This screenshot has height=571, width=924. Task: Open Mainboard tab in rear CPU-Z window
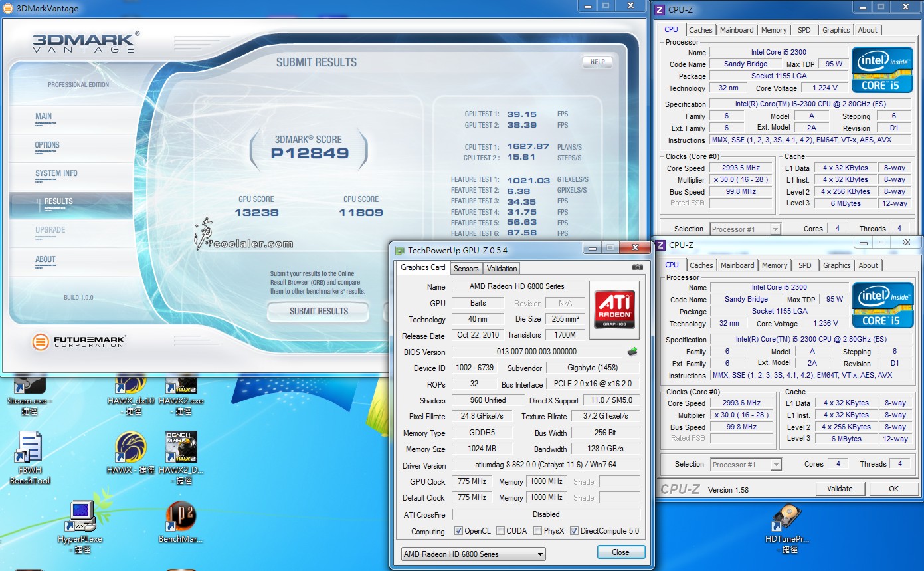(x=737, y=30)
